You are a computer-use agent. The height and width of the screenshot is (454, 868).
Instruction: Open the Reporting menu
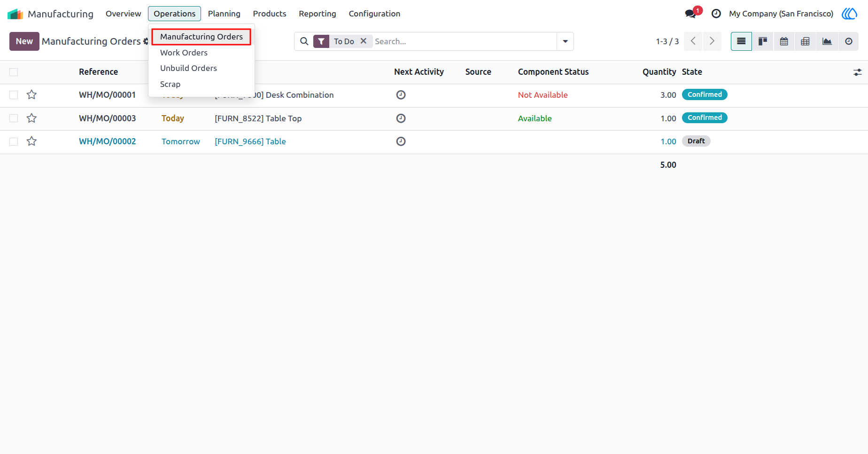pyautogui.click(x=318, y=14)
